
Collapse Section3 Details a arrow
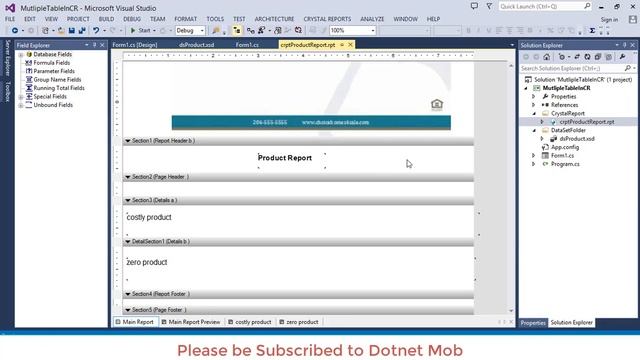(128, 200)
